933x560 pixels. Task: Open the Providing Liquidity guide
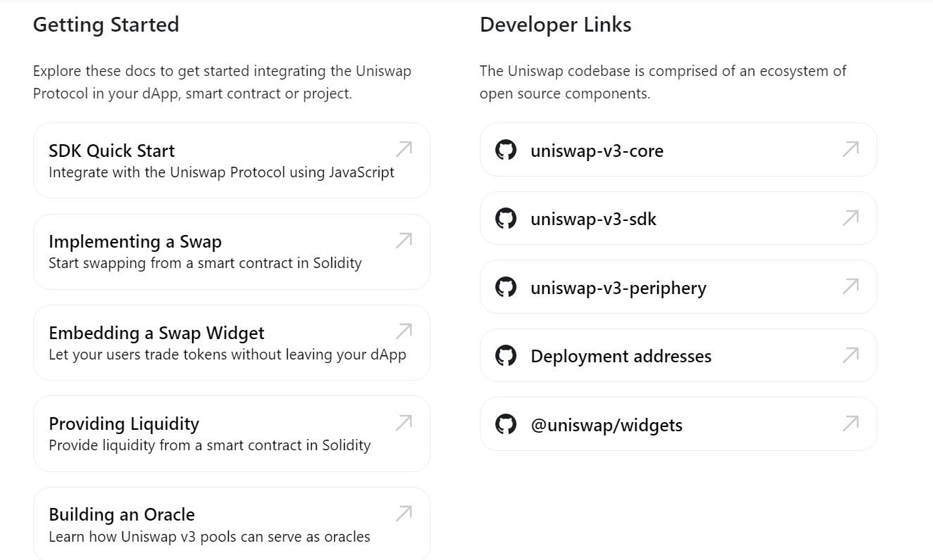click(x=124, y=424)
